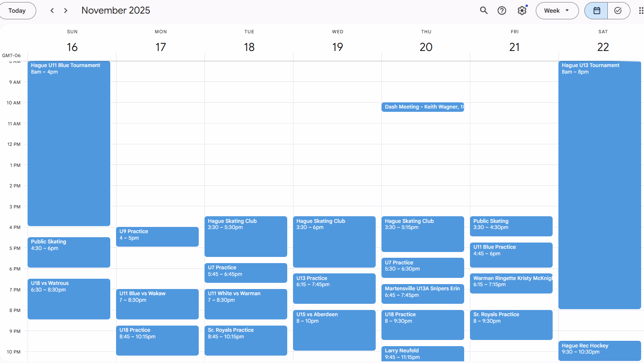Switch to Tasks view toggle
This screenshot has height=363, width=644.
click(x=618, y=11)
